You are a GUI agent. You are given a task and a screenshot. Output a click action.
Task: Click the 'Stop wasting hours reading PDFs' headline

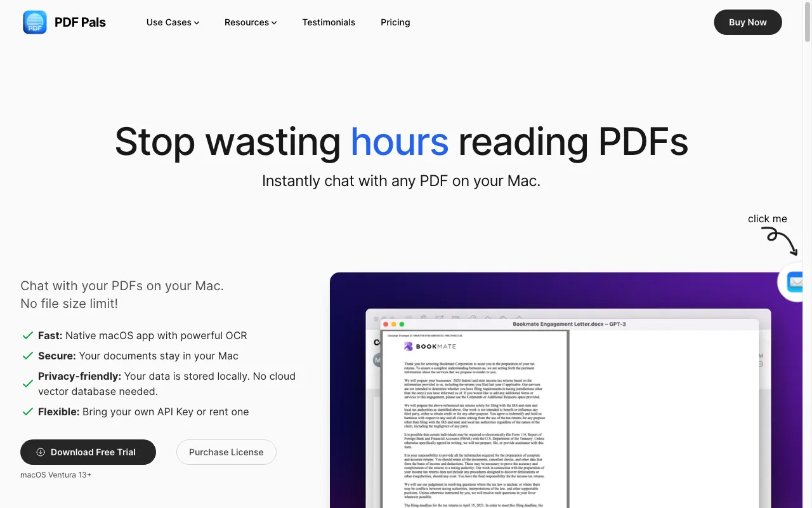(x=402, y=141)
